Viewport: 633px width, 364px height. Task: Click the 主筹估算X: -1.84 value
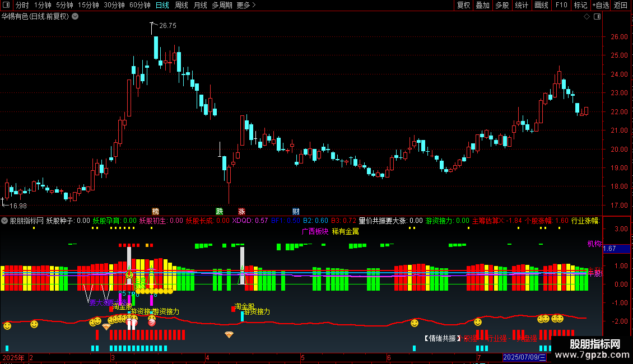point(497,221)
